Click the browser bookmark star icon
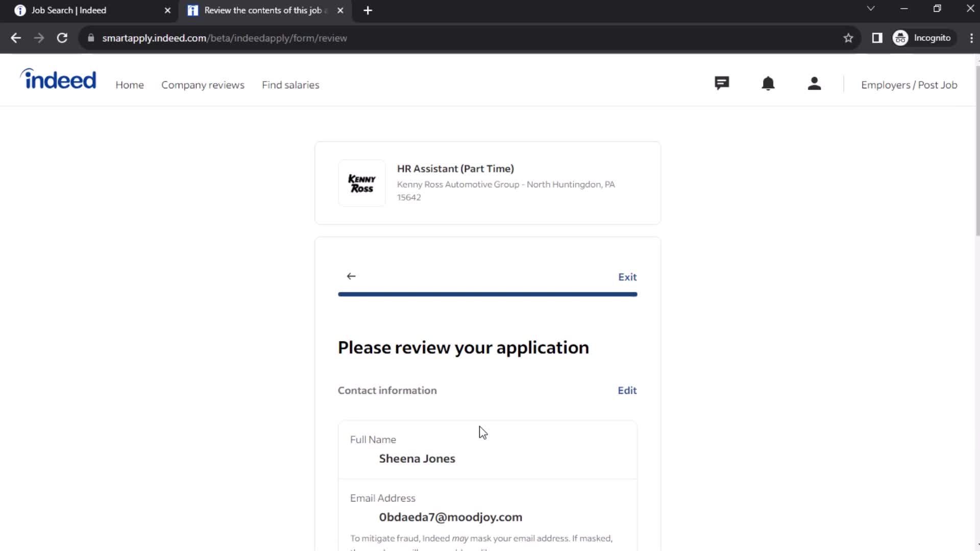Image resolution: width=980 pixels, height=551 pixels. (x=848, y=38)
